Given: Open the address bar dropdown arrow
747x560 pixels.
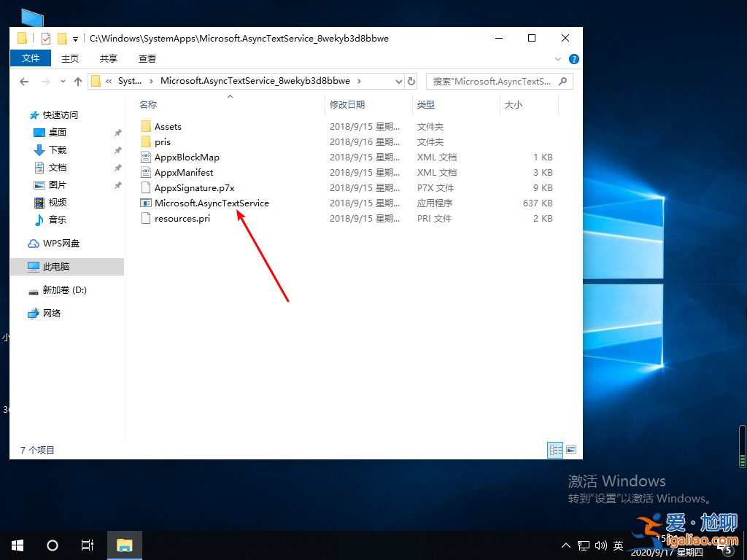Looking at the screenshot, I should click(x=398, y=81).
